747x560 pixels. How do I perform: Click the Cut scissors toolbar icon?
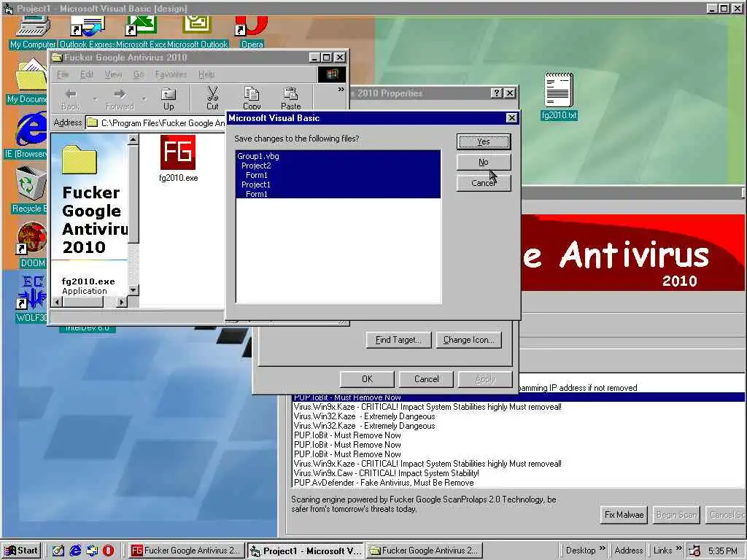[212, 98]
